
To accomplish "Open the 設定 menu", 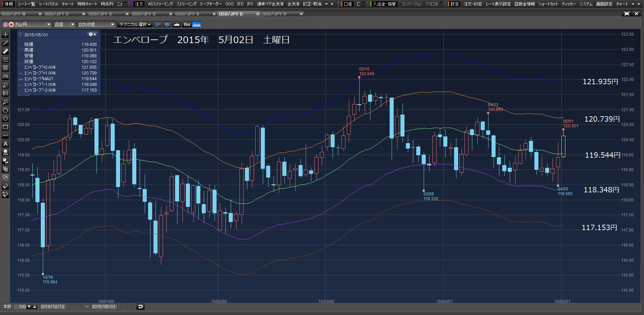I will (x=455, y=4).
